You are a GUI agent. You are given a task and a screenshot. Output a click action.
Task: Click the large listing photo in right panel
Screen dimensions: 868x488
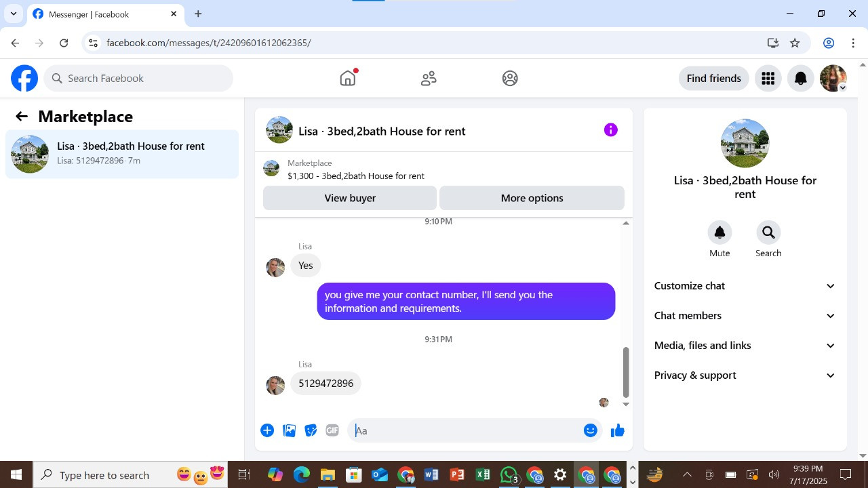point(745,143)
